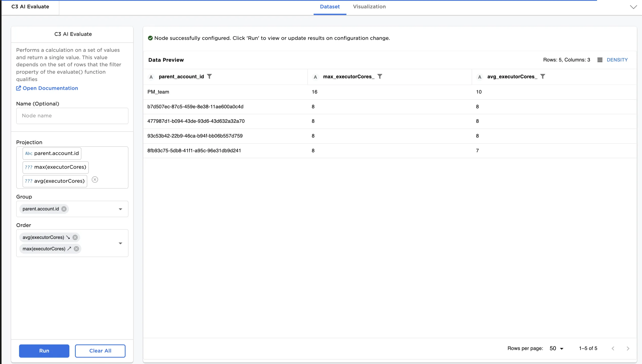Click the Abc type icon on parent.account.id projection

[28, 153]
